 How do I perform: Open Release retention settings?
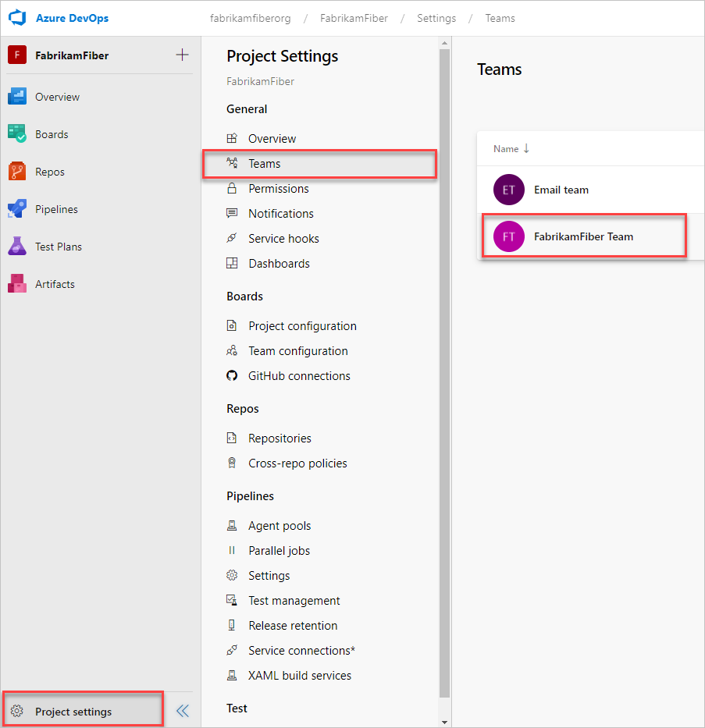(293, 625)
